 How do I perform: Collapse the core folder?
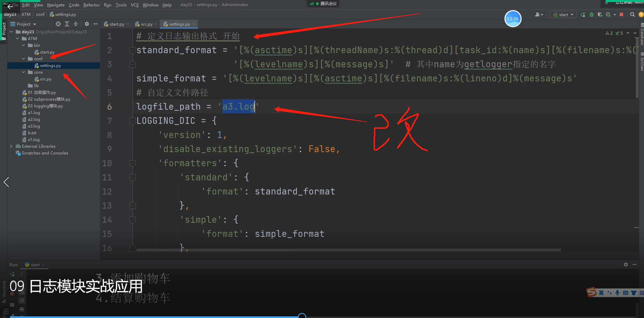(x=24, y=72)
